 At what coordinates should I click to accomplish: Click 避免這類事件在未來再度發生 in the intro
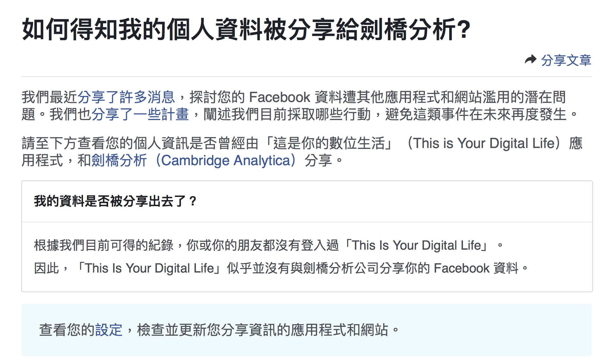coord(476,114)
